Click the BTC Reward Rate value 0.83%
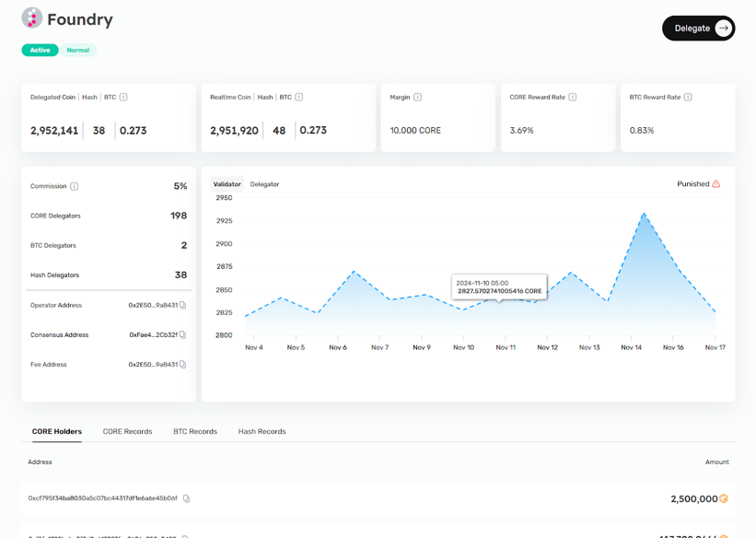The width and height of the screenshot is (756, 538). tap(642, 130)
